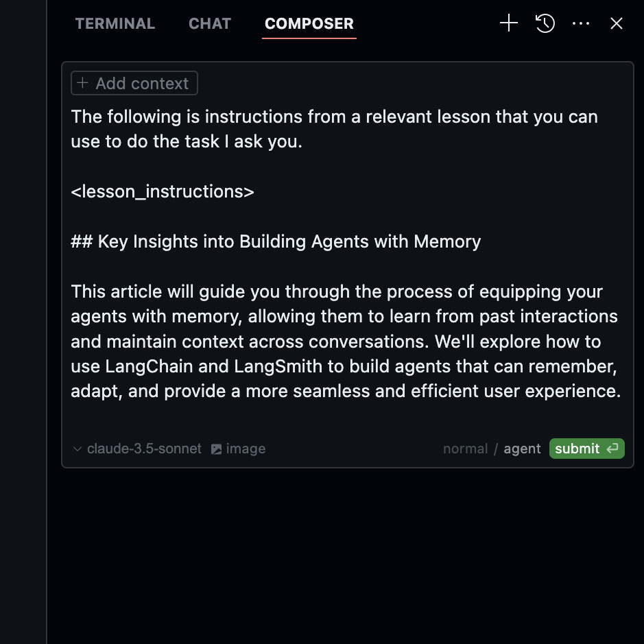
Task: Place cursor on the <lesson_instructions> line
Action: tap(163, 191)
